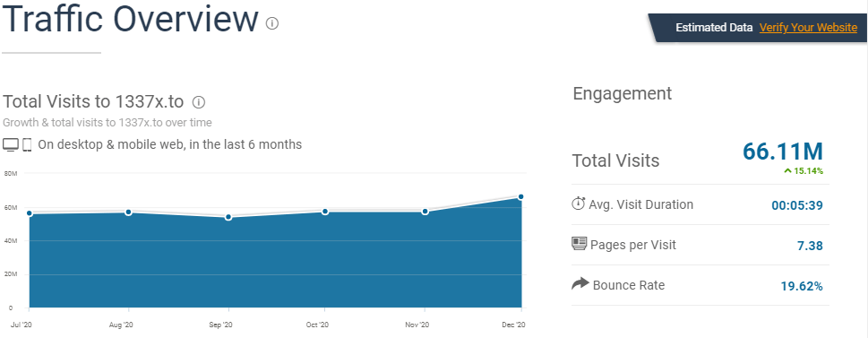The width and height of the screenshot is (868, 338).
Task: Click the 00:05:39 visit duration value
Action: 797,205
